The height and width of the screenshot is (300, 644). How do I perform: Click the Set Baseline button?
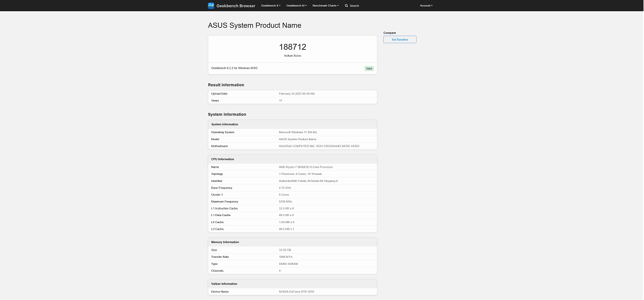click(400, 39)
